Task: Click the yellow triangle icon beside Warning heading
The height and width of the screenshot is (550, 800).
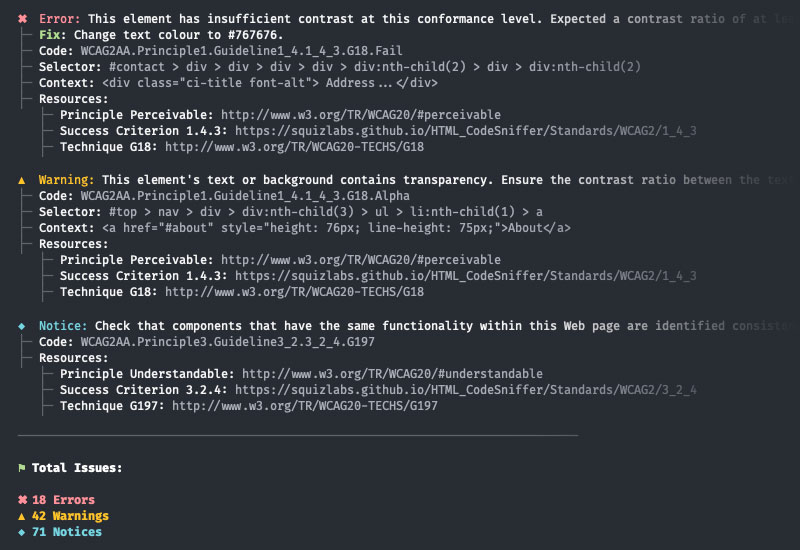Action: pos(23,180)
